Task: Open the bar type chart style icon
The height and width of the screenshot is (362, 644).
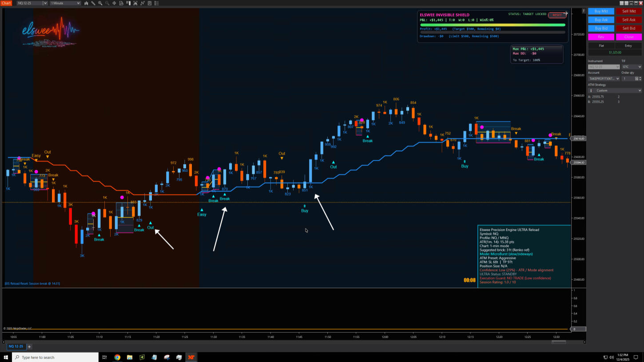Action: (86, 3)
